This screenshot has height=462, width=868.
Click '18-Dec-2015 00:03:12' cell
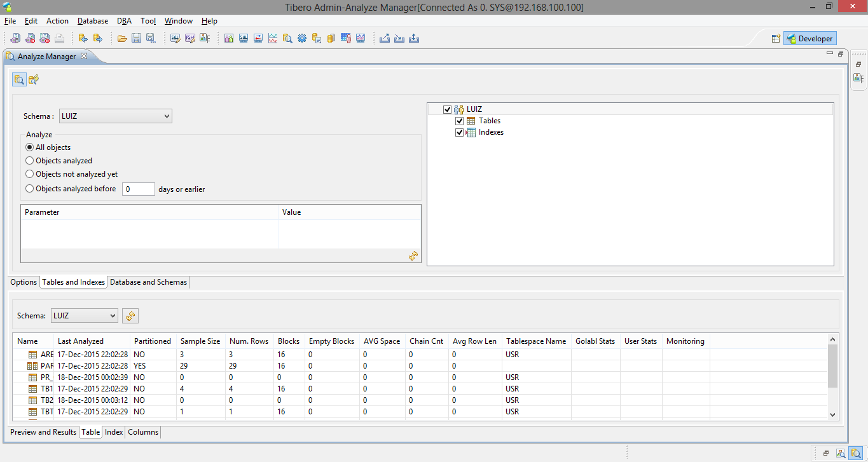(93, 400)
